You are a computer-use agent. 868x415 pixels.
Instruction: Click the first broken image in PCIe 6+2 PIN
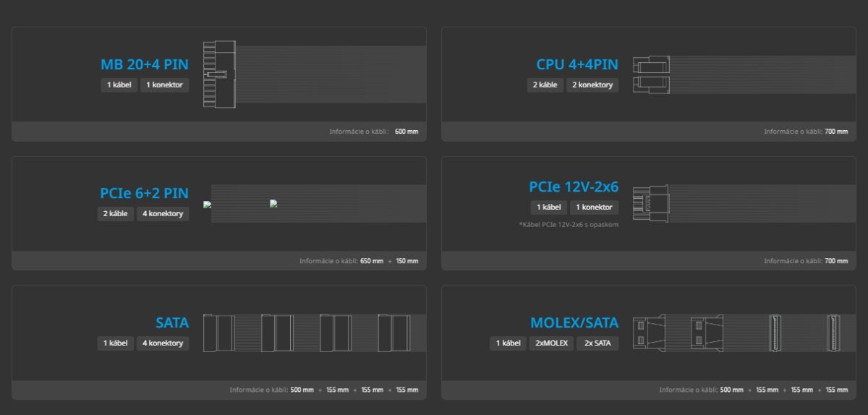208,205
